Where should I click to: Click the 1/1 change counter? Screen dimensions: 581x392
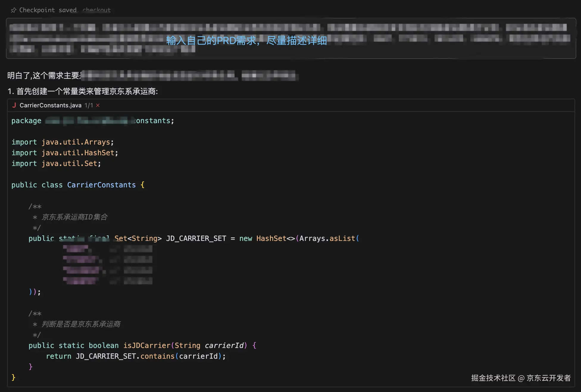point(88,105)
